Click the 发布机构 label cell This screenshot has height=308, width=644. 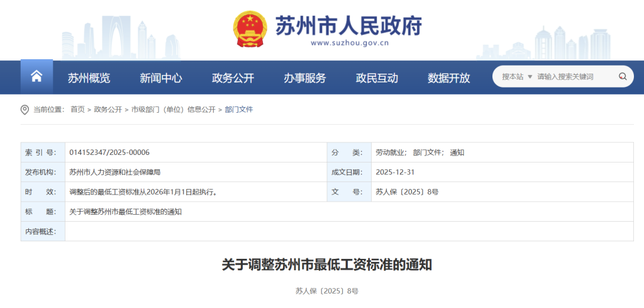[43, 173]
